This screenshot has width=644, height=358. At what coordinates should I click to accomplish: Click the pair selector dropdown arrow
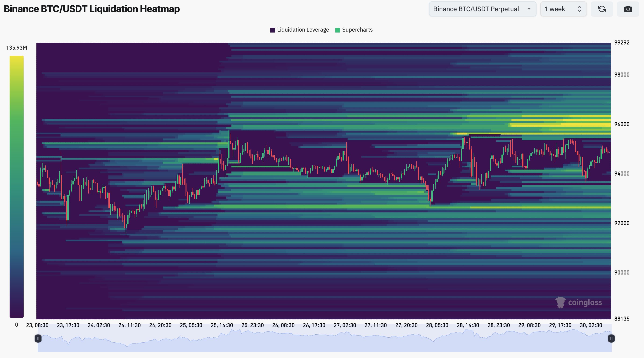click(529, 9)
